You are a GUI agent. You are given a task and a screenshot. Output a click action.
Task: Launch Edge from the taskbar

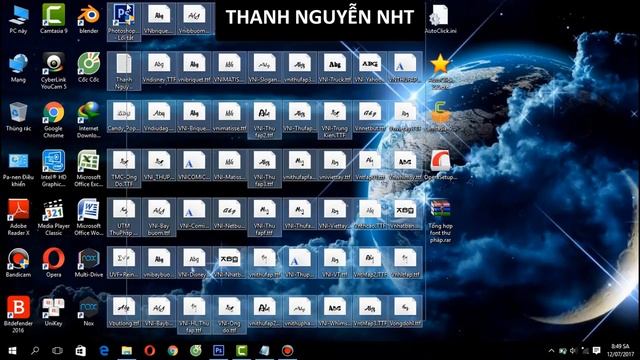pos(104,351)
